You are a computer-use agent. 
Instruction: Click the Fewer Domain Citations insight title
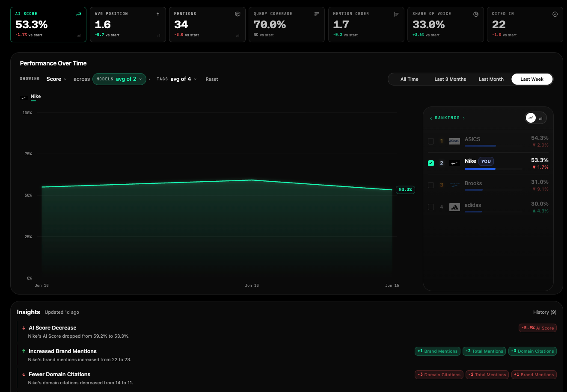point(59,374)
